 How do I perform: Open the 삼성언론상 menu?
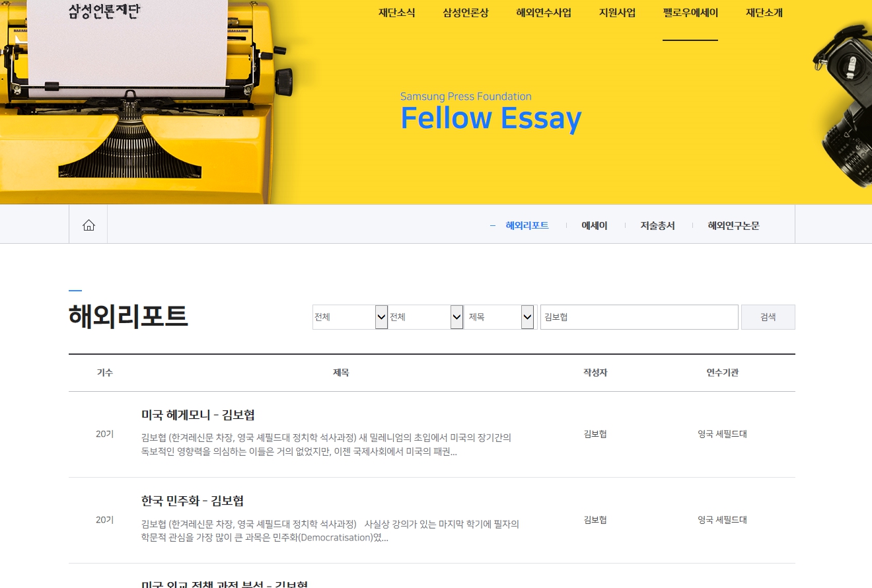click(465, 13)
